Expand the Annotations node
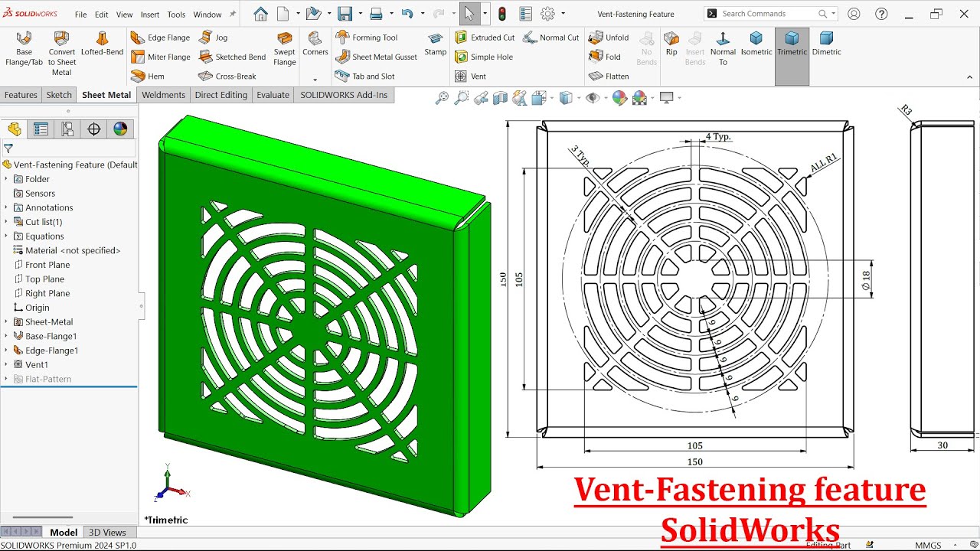The image size is (980, 551). coord(6,207)
